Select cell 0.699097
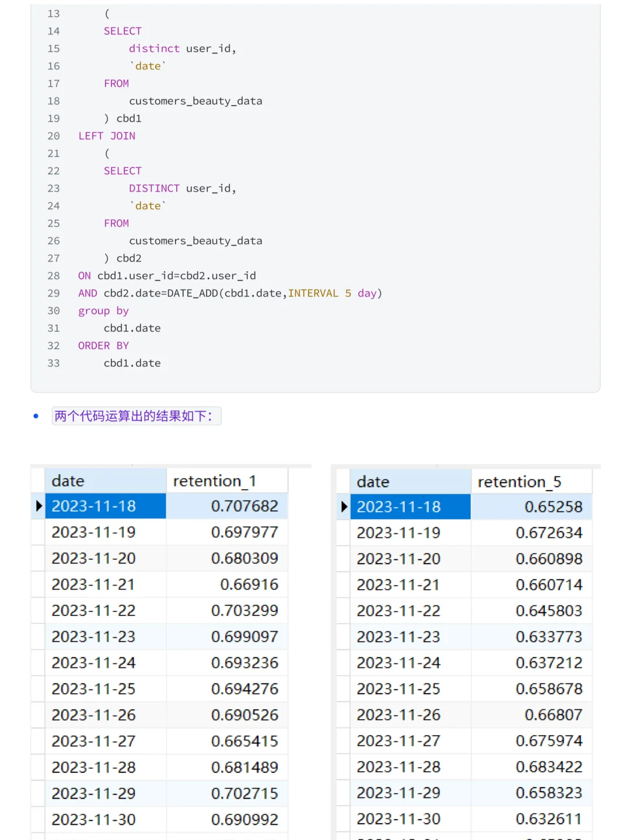The width and height of the screenshot is (630, 840). tap(227, 636)
